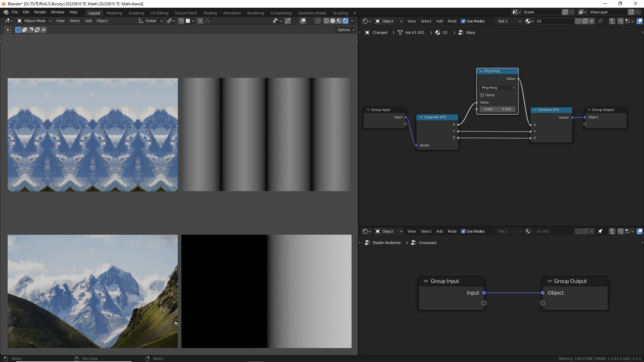The height and width of the screenshot is (362, 644).
Task: Click the Shader Nodetree breadcrumb
Action: 386,243
